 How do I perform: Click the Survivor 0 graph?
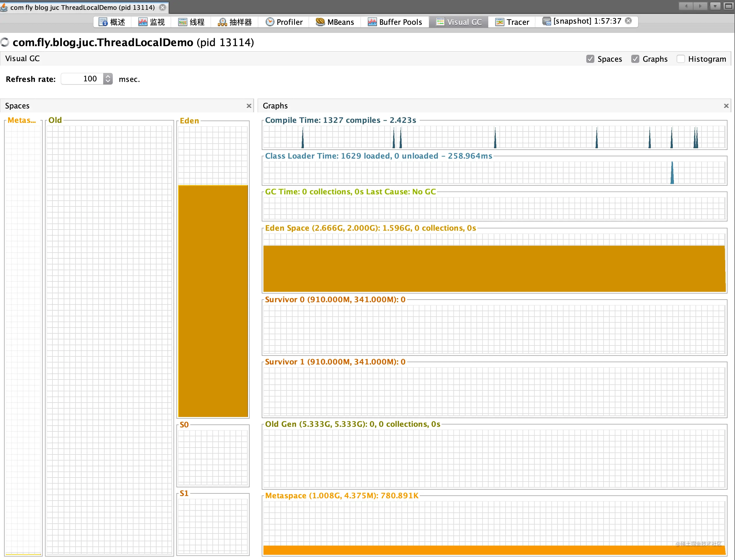(x=494, y=329)
